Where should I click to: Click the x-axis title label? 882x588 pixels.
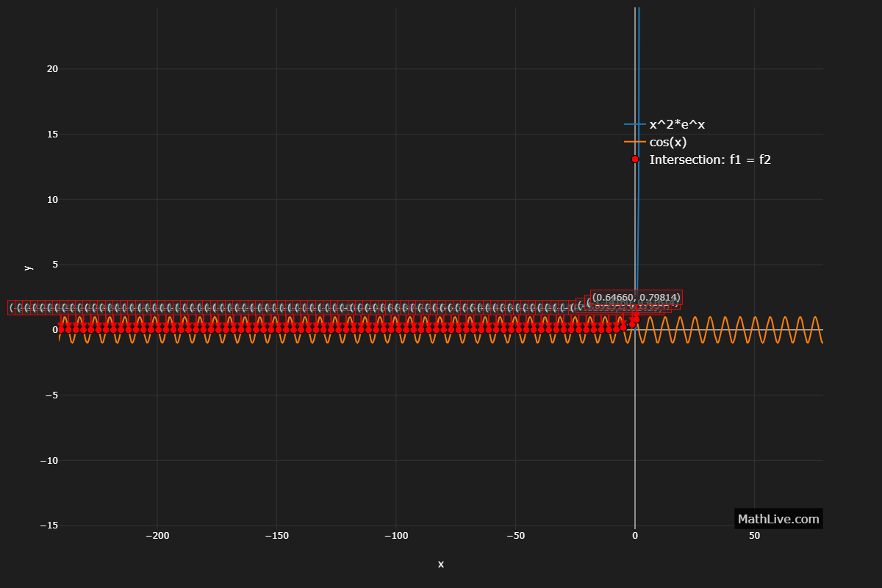point(441,564)
